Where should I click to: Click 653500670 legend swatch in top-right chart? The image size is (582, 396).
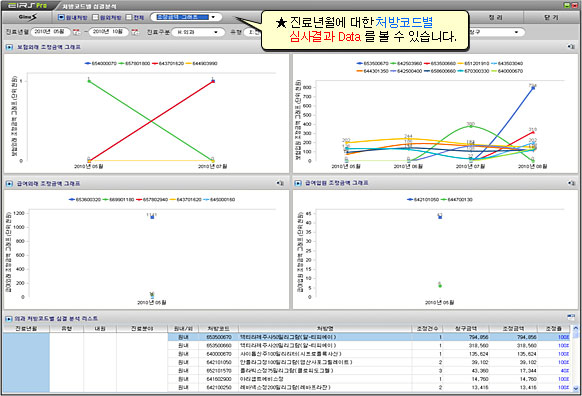point(359,63)
